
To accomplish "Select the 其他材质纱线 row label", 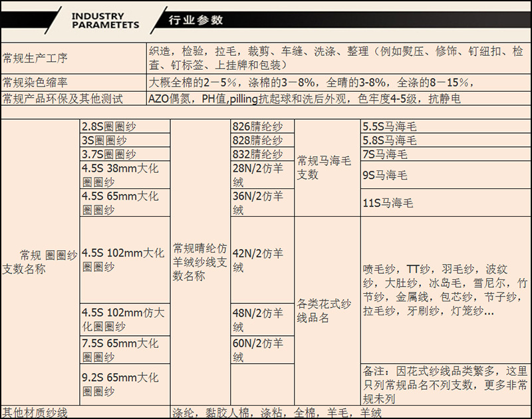I will [x=86, y=412].
